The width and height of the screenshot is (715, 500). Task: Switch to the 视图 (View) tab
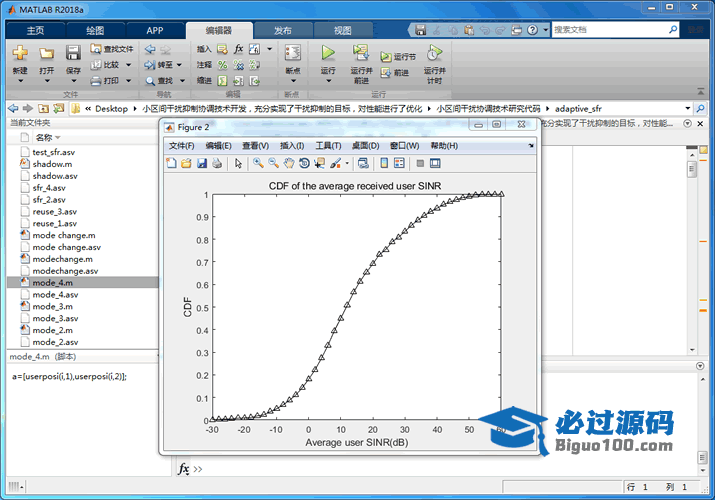coord(342,31)
